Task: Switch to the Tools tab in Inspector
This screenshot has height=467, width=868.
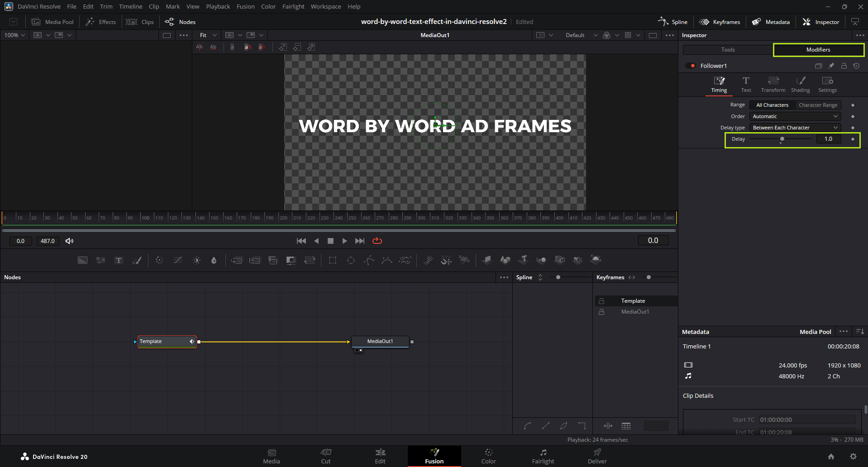Action: [728, 50]
